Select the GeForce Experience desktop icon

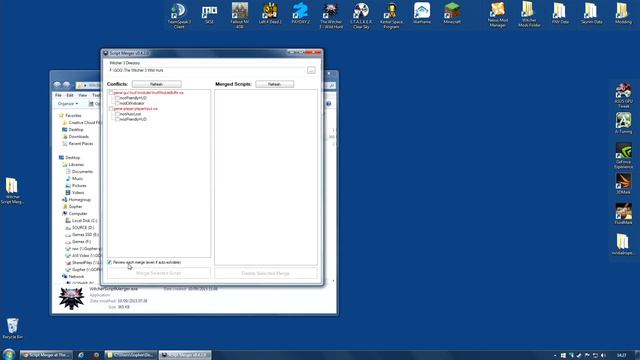coord(623,156)
